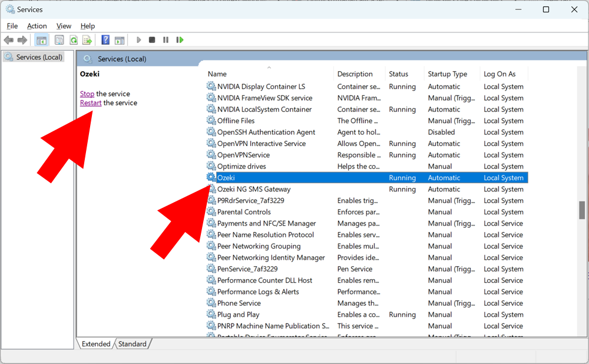This screenshot has height=364, width=589.
Task: Click the Start Service play icon
Action: coord(138,40)
